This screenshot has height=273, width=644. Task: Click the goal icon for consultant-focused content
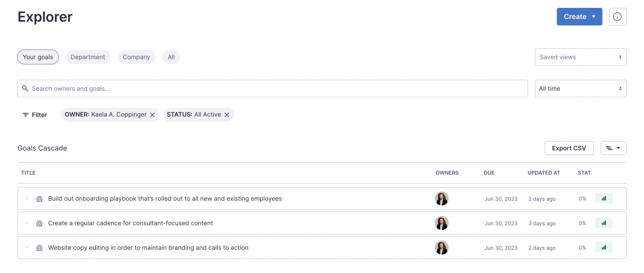coord(39,224)
